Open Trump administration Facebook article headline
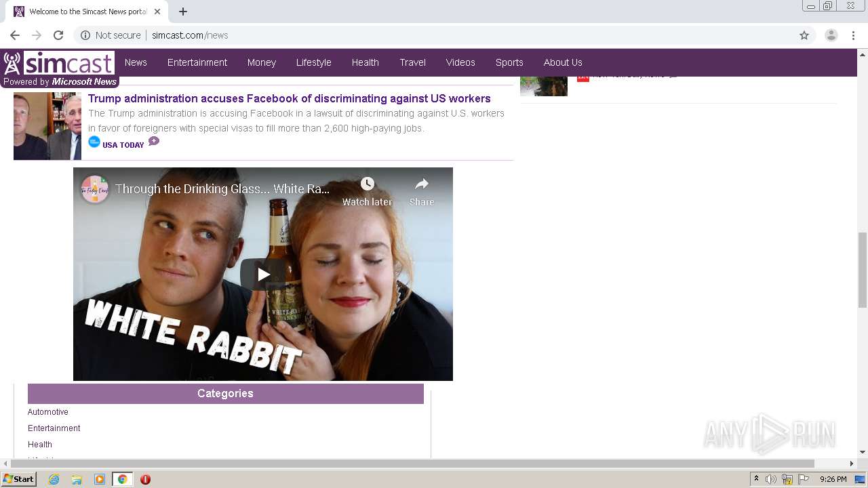Screen dimensions: 868x488 coord(290,98)
